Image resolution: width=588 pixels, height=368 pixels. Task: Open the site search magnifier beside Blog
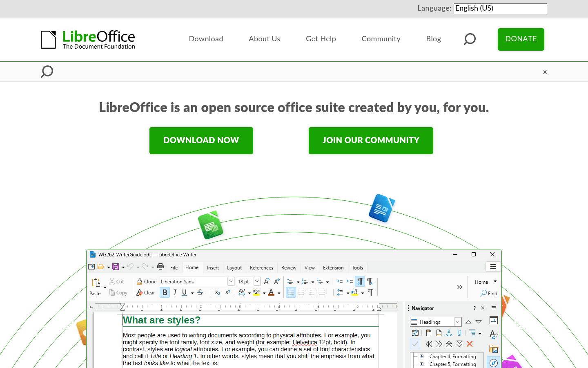(x=470, y=39)
